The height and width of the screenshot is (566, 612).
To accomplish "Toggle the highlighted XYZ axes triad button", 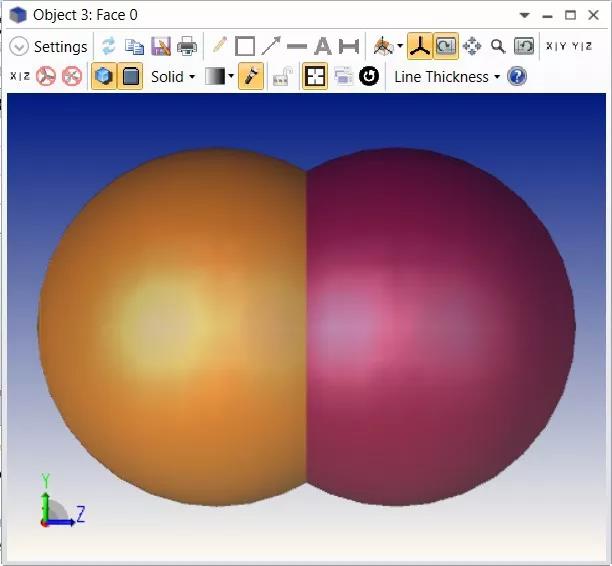I will [420, 46].
